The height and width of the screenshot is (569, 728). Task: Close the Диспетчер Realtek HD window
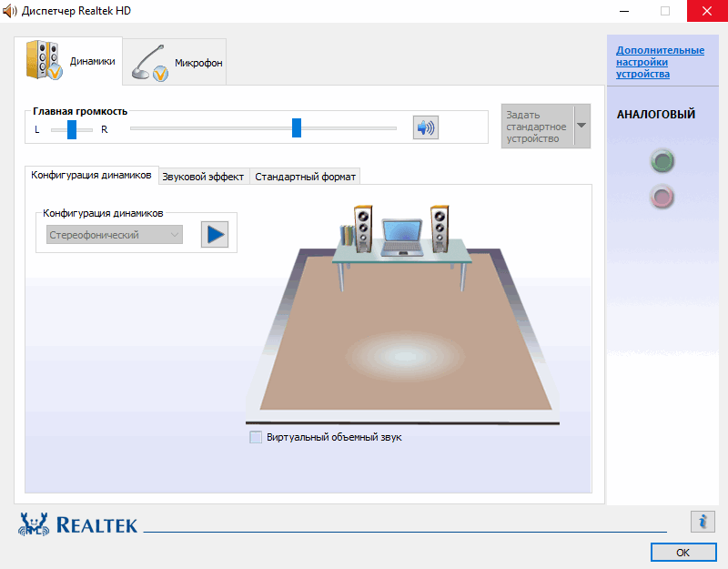(x=707, y=11)
